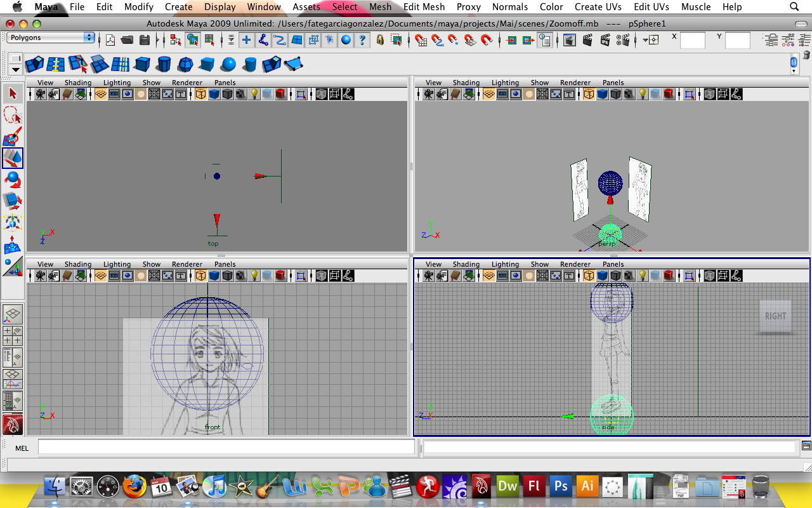Open the View menu in front panel
This screenshot has height=508, width=812.
46,264
